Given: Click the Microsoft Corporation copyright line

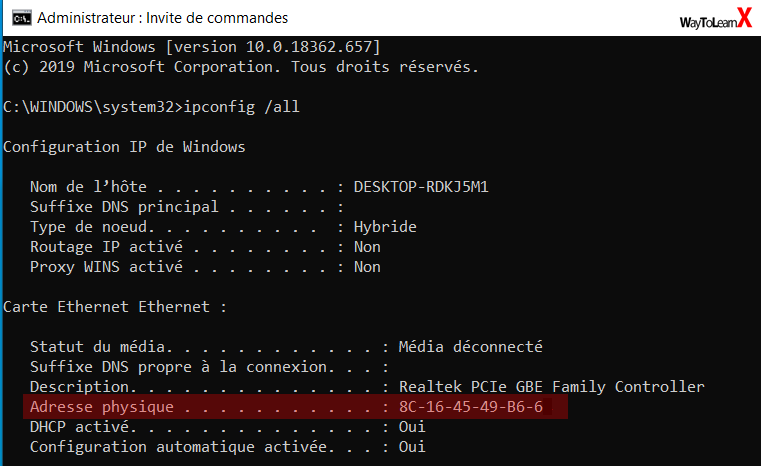Looking at the screenshot, I should tap(241, 67).
